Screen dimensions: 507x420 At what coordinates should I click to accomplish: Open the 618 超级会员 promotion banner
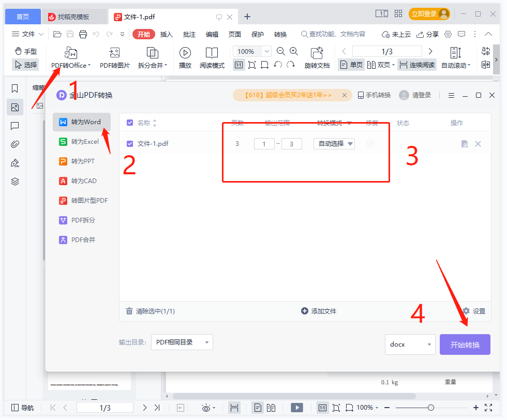click(288, 95)
